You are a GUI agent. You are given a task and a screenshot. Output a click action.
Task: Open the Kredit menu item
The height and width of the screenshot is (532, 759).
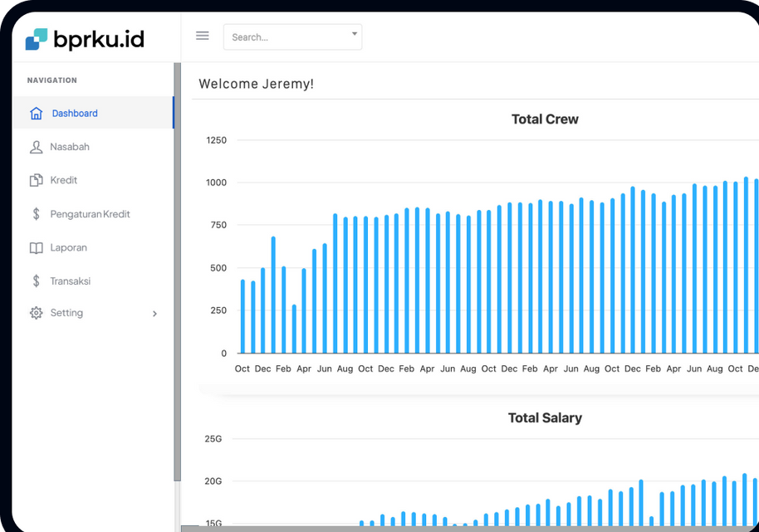93,180
